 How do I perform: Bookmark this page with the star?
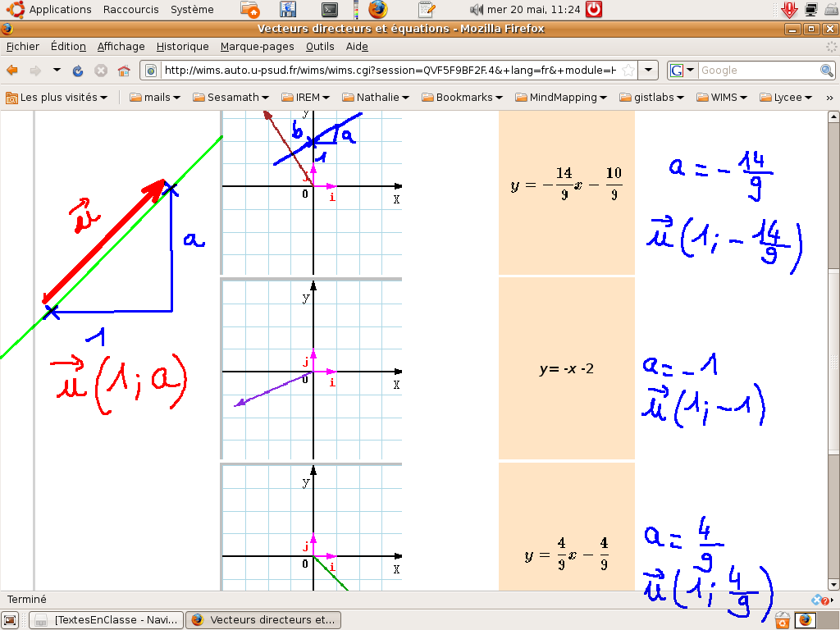(628, 71)
